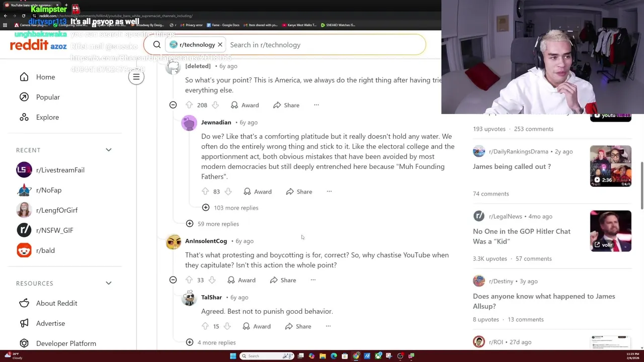Focus the Search in r/technology field
The height and width of the screenshot is (362, 644).
pyautogui.click(x=325, y=45)
